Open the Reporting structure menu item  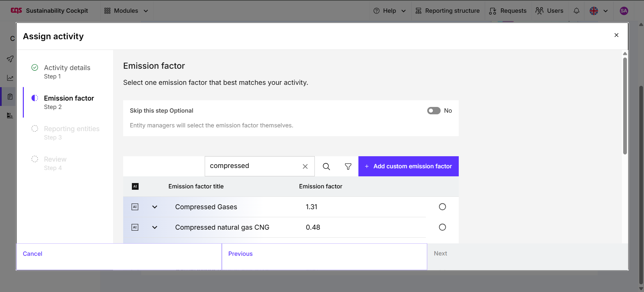point(447,11)
